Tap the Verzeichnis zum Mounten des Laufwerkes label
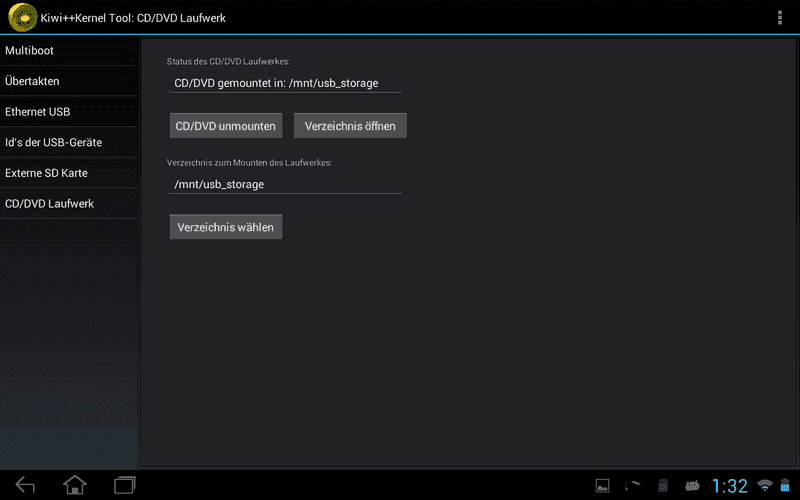800x500 pixels. point(249,163)
